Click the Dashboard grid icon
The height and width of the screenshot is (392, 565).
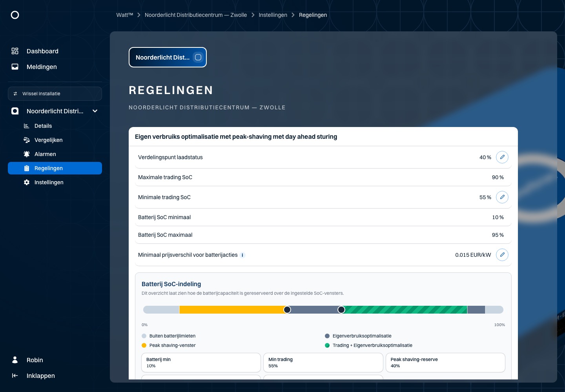(x=15, y=51)
